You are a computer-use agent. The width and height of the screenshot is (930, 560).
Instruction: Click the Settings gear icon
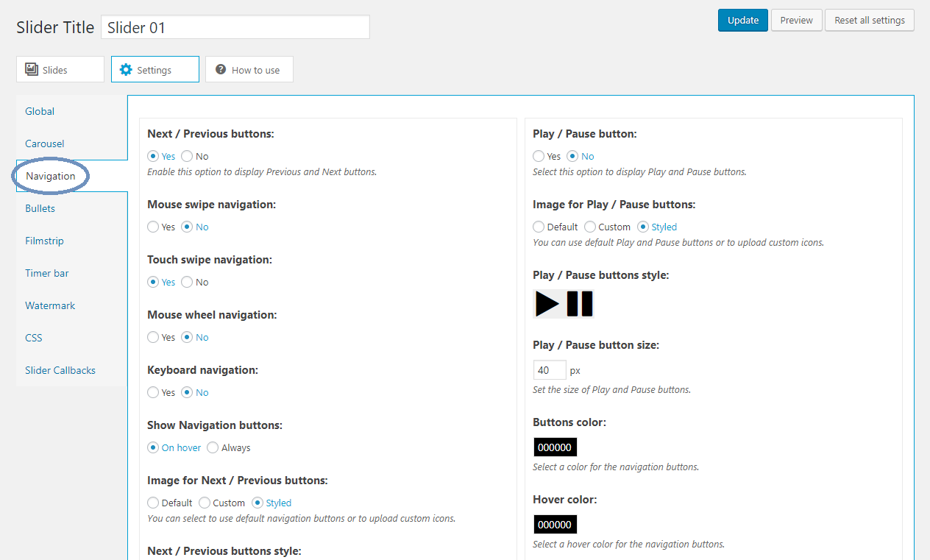pyautogui.click(x=126, y=69)
